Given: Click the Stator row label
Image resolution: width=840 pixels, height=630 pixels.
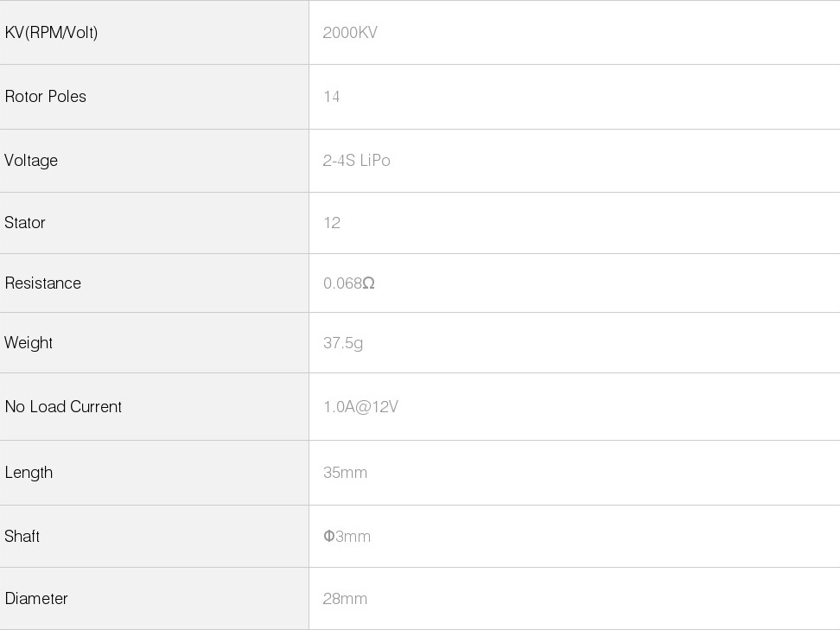Looking at the screenshot, I should coord(25,223).
